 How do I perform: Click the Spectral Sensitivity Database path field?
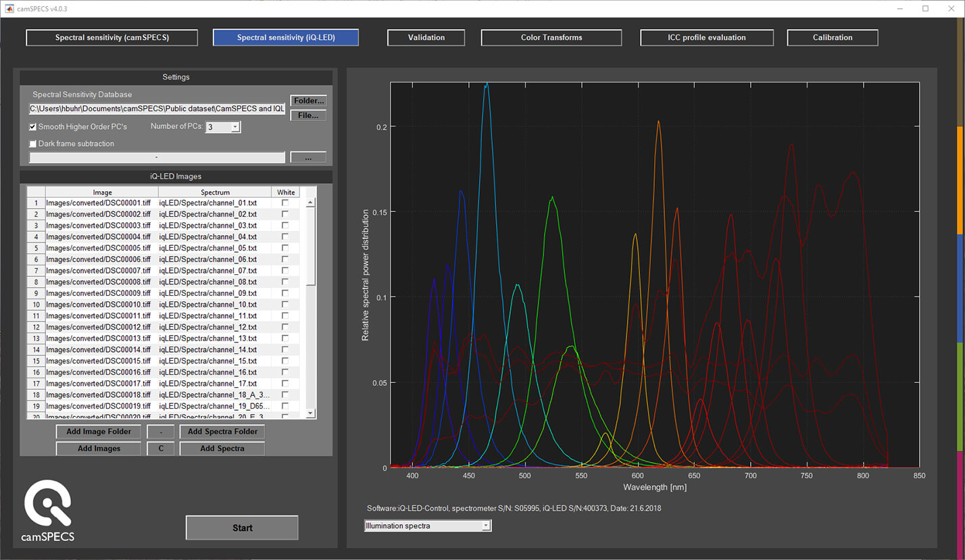click(x=157, y=109)
